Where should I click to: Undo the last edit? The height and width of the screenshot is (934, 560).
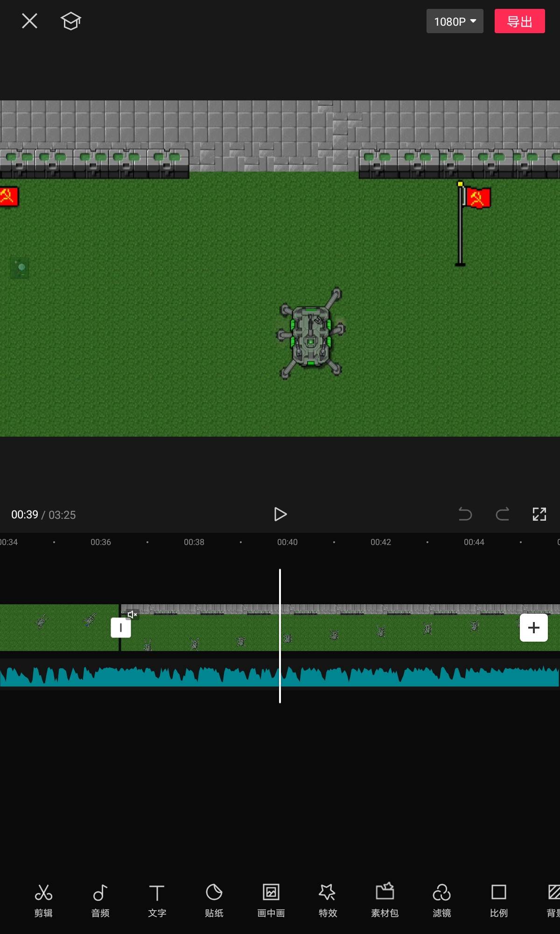[465, 514]
